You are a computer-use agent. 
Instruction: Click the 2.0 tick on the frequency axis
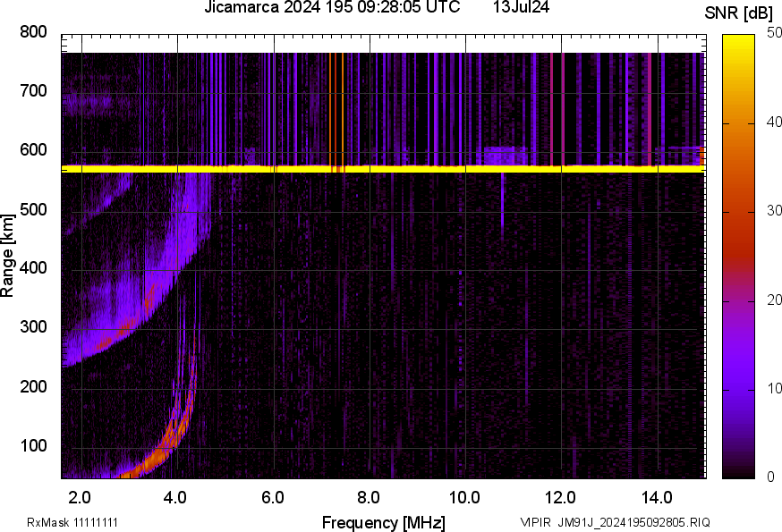tap(81, 495)
